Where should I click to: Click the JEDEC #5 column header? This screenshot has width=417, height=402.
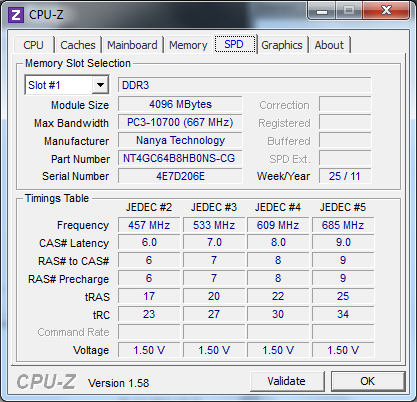point(343,207)
